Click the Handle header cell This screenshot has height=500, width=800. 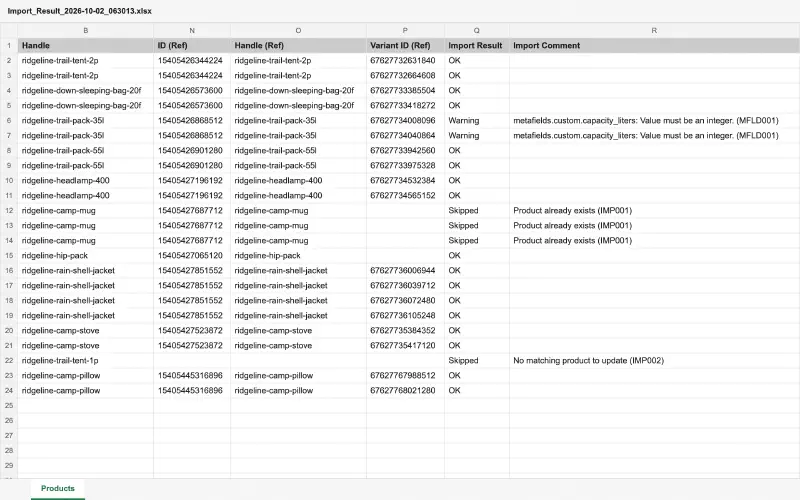click(86, 45)
